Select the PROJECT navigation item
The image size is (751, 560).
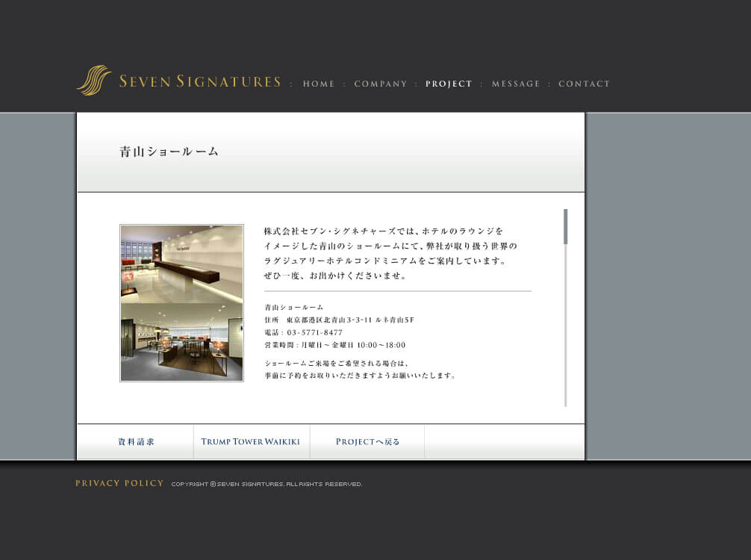pos(449,84)
